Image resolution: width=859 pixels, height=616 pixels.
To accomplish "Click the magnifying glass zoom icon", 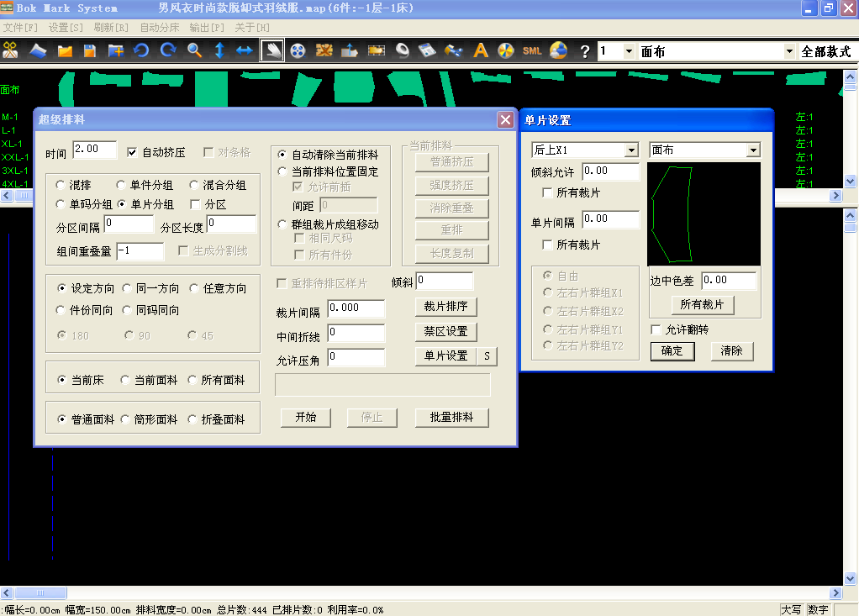I will [x=193, y=50].
